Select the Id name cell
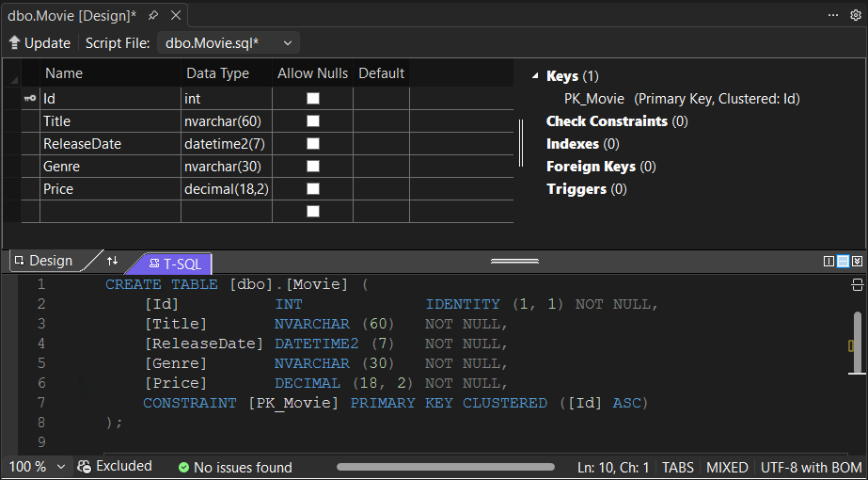Image resolution: width=868 pixels, height=480 pixels. pos(110,99)
